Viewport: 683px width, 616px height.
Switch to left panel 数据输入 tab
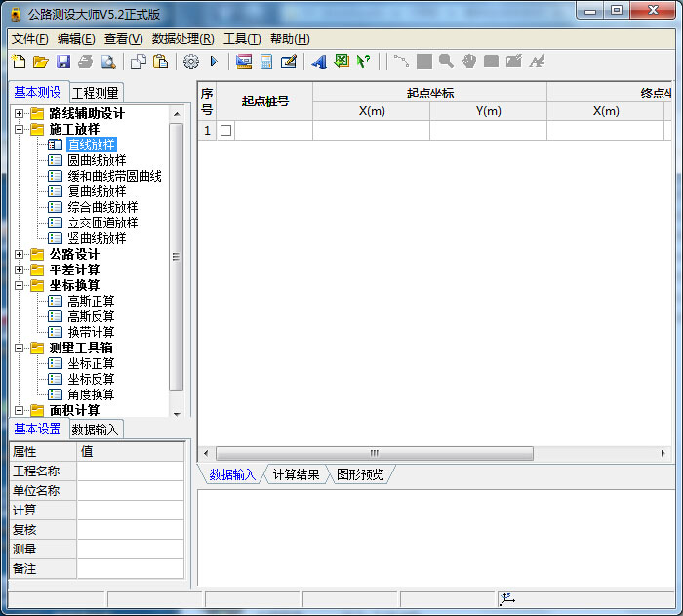(x=96, y=430)
